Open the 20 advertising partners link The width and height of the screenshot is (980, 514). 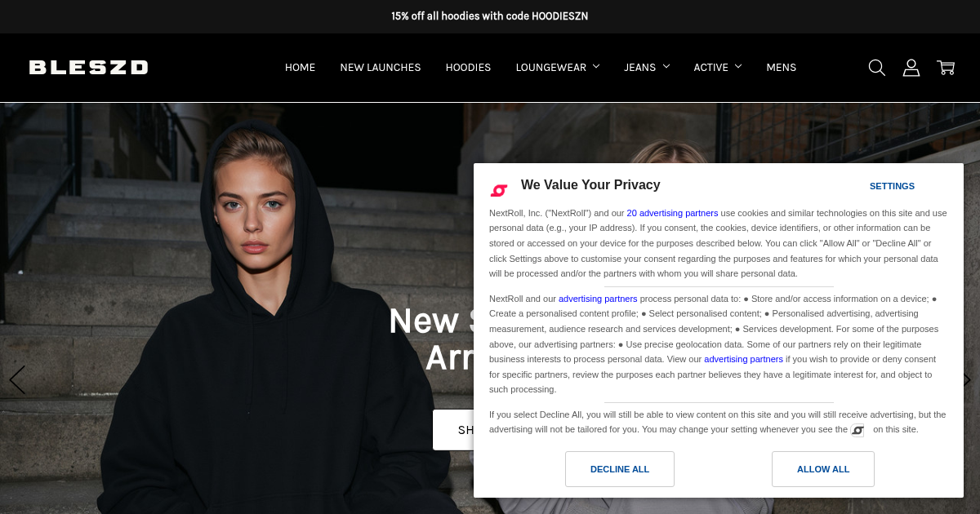tap(672, 213)
